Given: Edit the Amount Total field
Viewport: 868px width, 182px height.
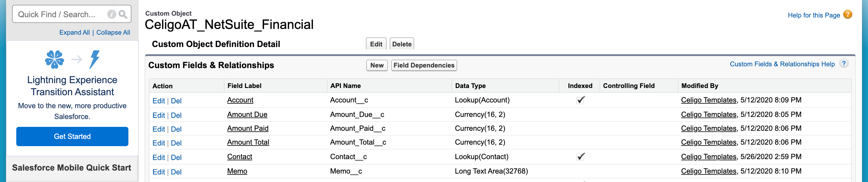Looking at the screenshot, I should [158, 143].
